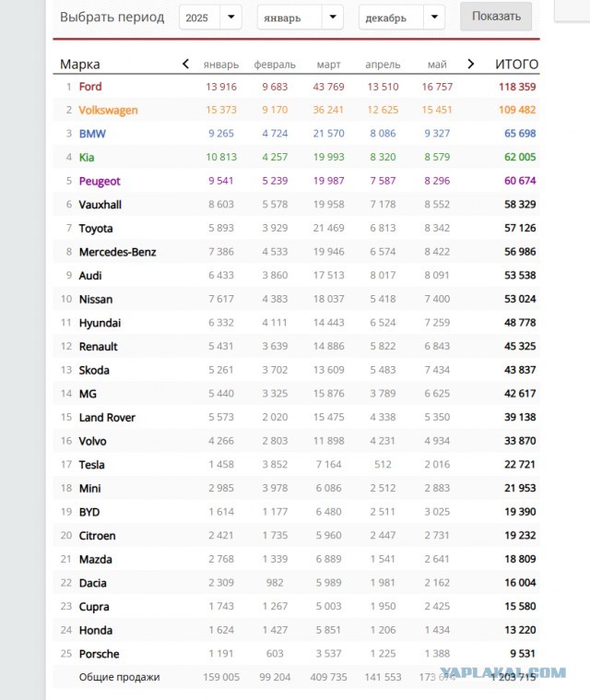Screen dimensions: 590x700
Task: Click Ford March value 43 769
Action: pyautogui.click(x=328, y=87)
